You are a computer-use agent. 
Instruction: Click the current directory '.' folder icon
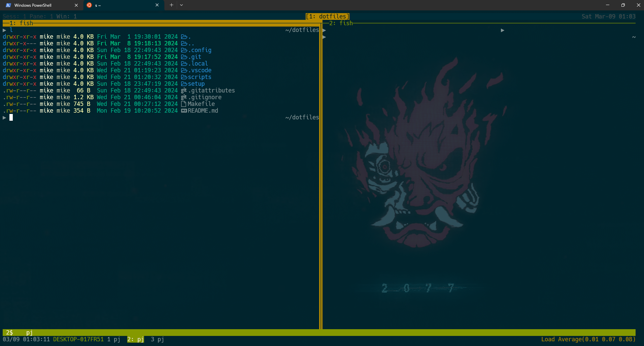coord(184,37)
